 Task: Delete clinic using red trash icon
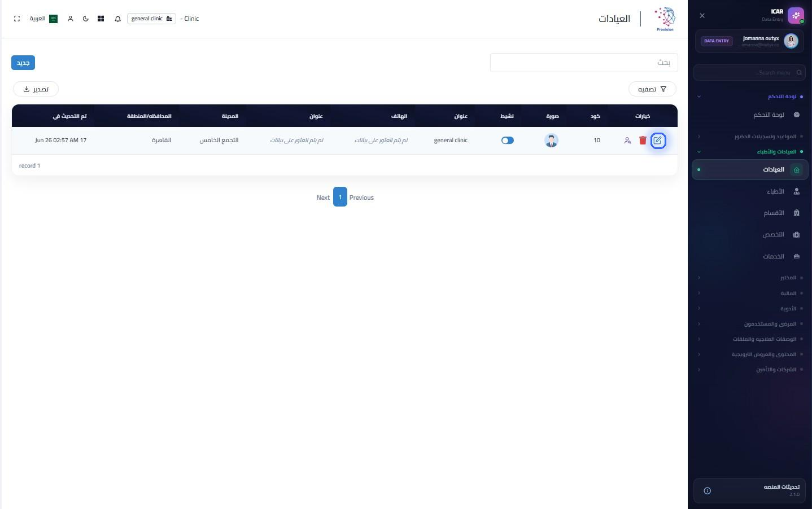[x=643, y=141]
